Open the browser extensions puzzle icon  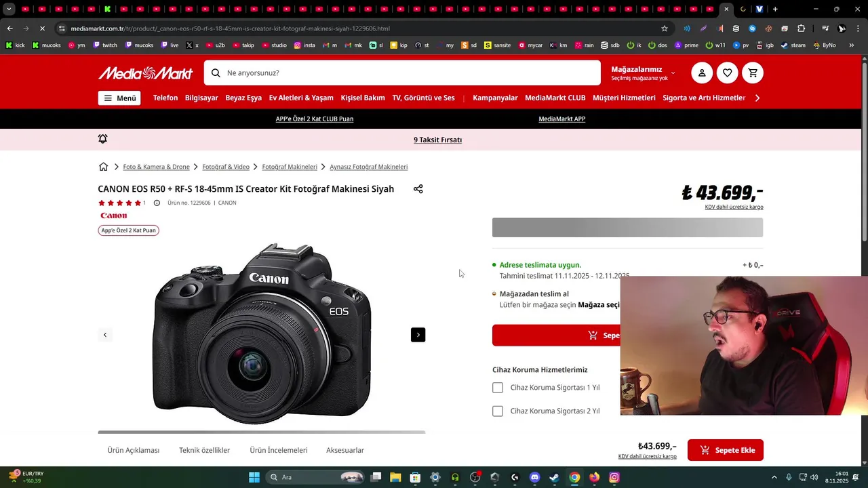pos(802,28)
